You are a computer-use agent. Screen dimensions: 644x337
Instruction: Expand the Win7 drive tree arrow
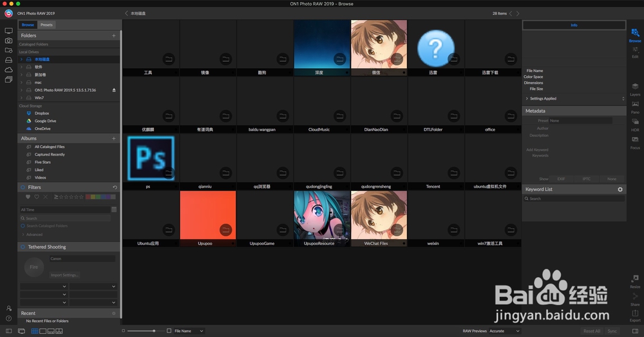pos(21,98)
